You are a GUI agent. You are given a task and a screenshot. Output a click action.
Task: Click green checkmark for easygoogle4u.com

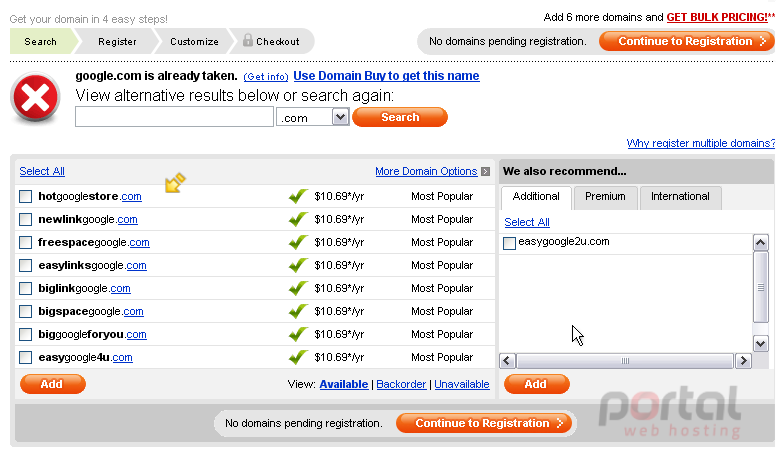pos(298,357)
